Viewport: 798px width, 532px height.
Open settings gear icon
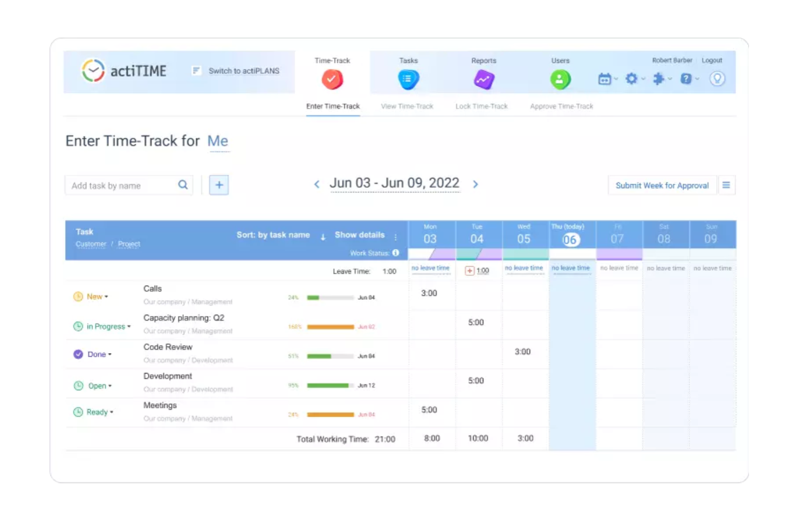[631, 79]
